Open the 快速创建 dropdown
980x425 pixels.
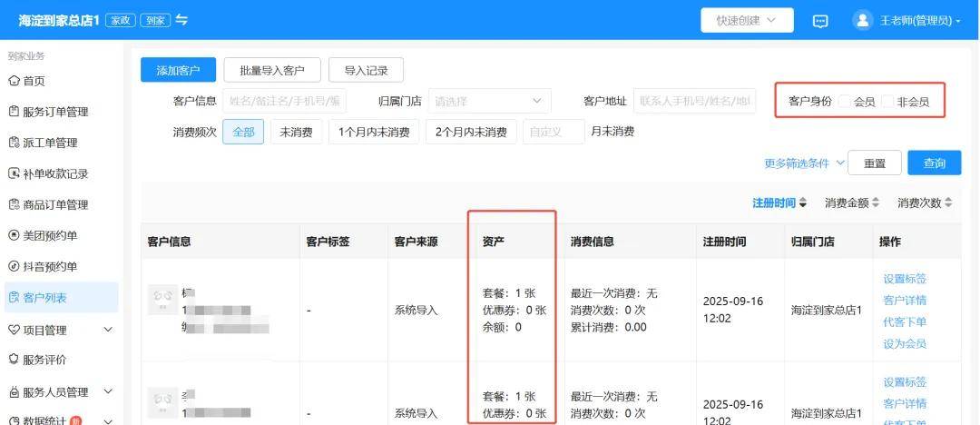[x=747, y=20]
